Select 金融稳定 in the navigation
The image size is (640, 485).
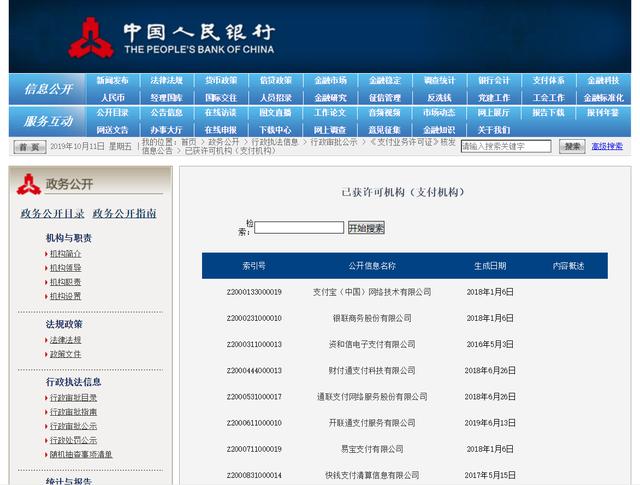click(x=385, y=80)
